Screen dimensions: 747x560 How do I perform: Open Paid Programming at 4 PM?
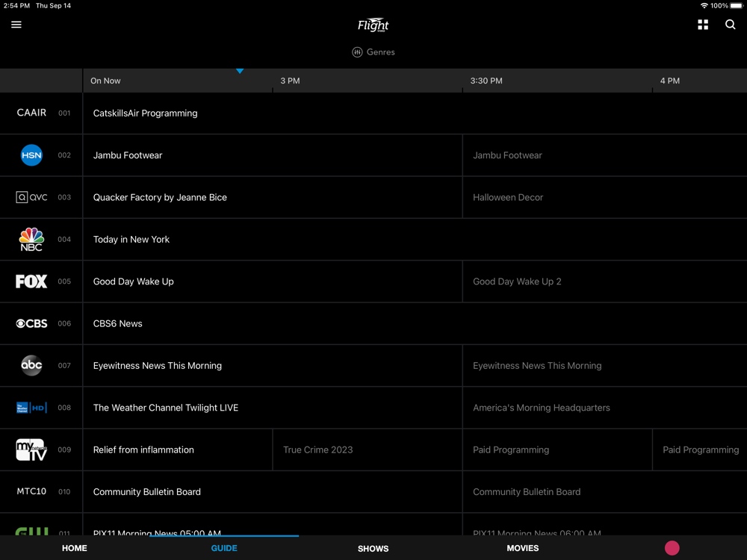coord(700,449)
